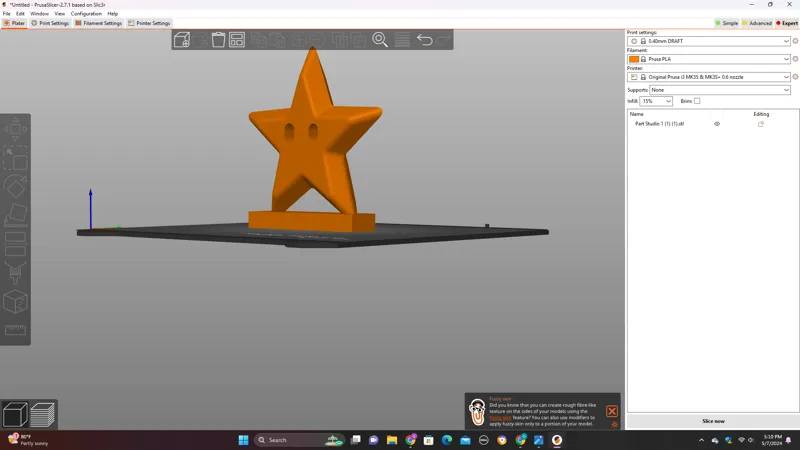Select the Cut tool
Image resolution: width=800 pixels, height=450 pixels.
15,244
